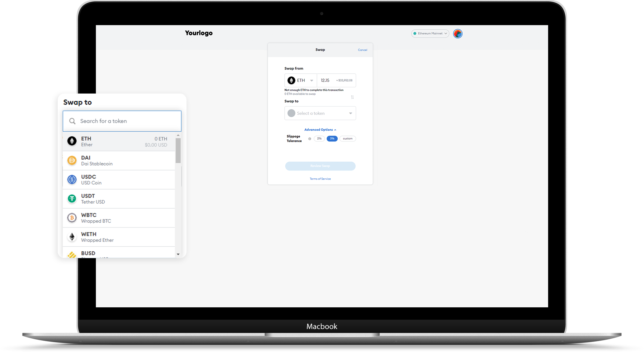Collapse the Advanced Options section
Viewport: 644px width, 352px height.
pyautogui.click(x=320, y=129)
